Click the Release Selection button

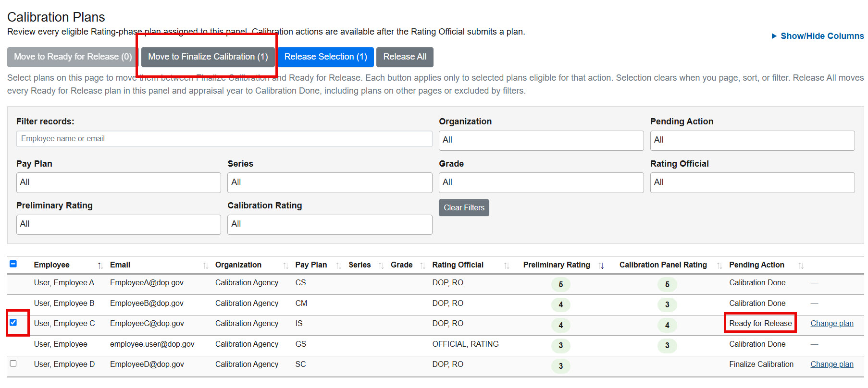tap(326, 57)
